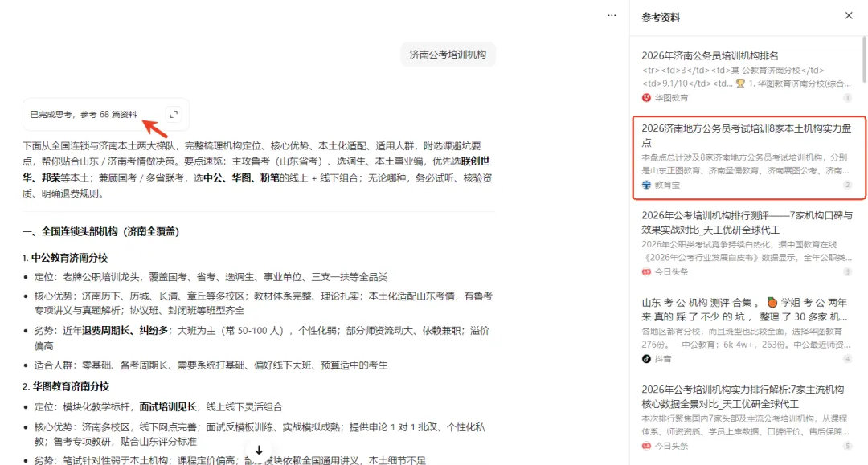Click heading 一、全国连锁头部机构（济南全覆盖）

(x=100, y=231)
